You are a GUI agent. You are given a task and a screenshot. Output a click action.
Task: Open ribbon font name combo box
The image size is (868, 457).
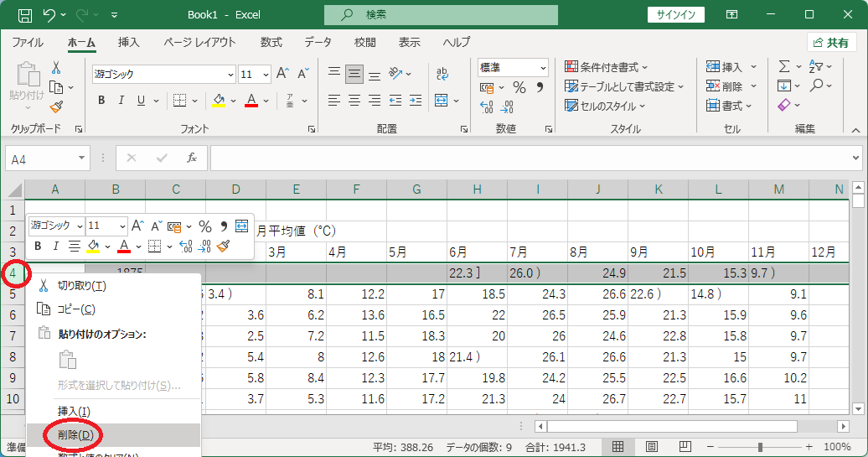[164, 74]
